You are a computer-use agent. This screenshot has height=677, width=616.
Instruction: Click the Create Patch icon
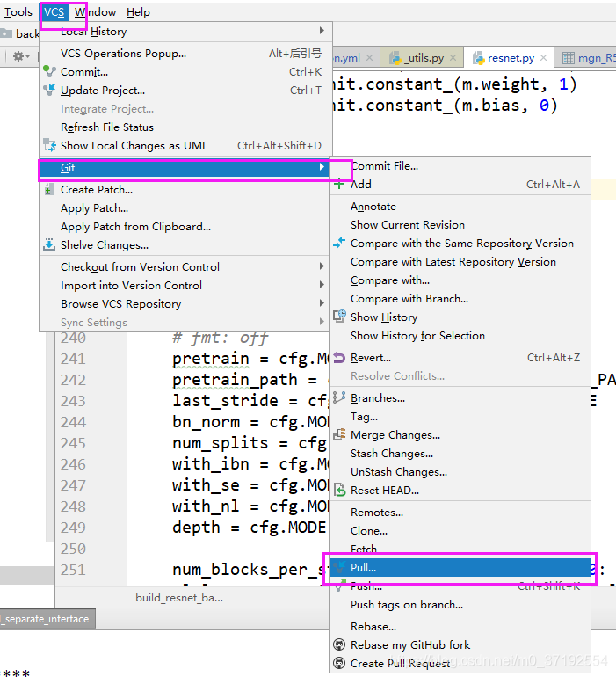(49, 190)
